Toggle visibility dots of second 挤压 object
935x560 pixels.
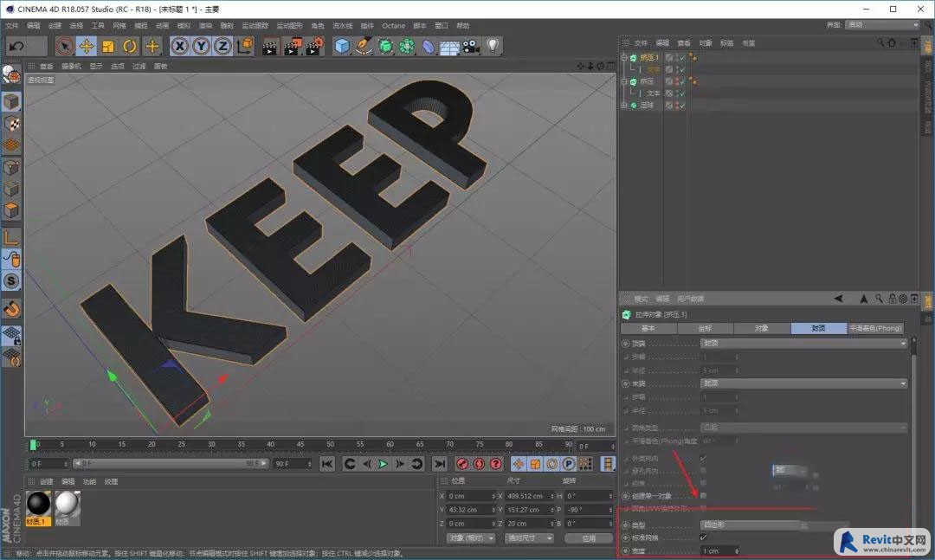(677, 81)
